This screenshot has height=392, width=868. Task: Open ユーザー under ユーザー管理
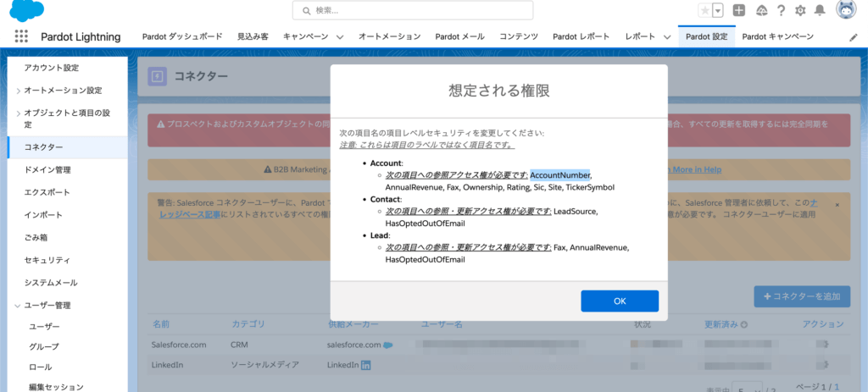(x=44, y=327)
